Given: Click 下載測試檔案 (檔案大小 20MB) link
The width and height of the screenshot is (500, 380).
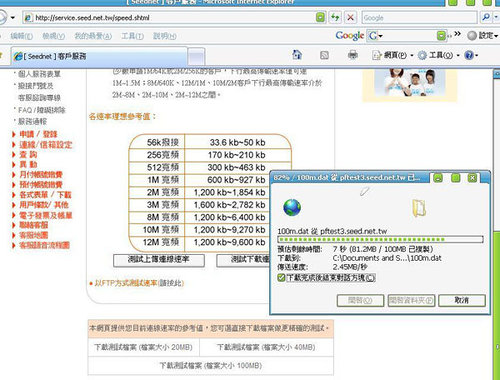Looking at the screenshot, I should (x=143, y=347).
